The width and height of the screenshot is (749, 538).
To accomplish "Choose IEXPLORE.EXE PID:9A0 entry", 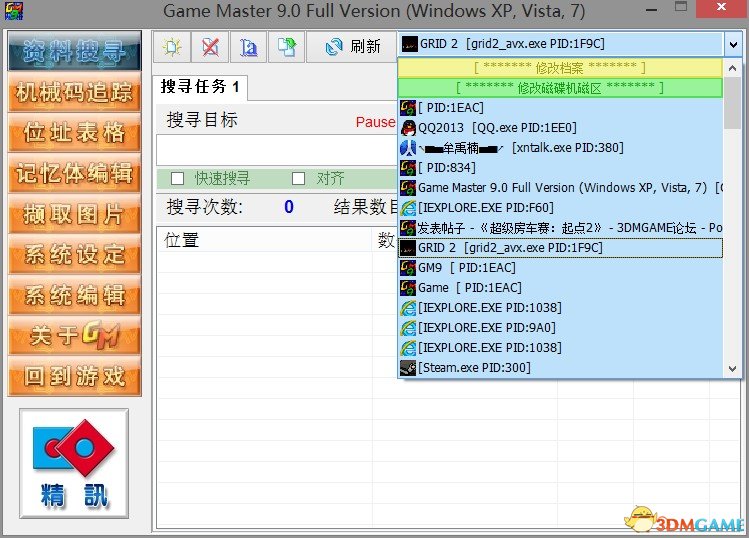I will (560, 328).
